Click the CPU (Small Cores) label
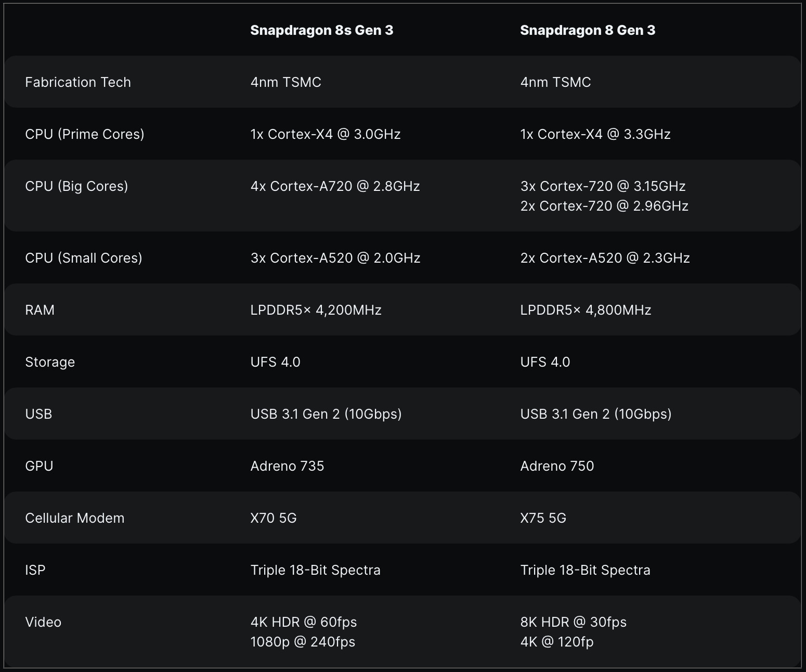The image size is (806, 672). [84, 258]
